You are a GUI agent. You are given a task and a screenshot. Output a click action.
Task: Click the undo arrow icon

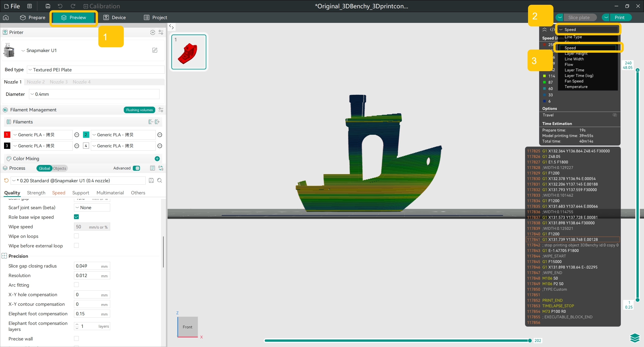coord(60,6)
